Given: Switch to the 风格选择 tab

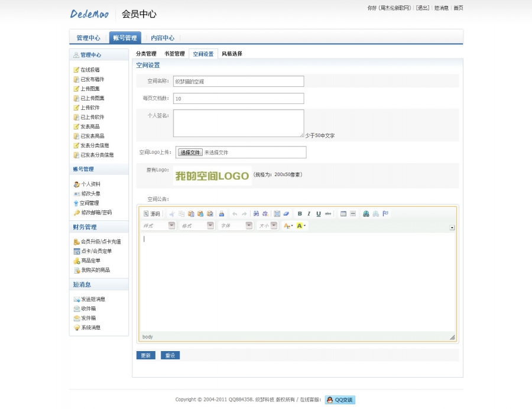Looking at the screenshot, I should click(231, 53).
